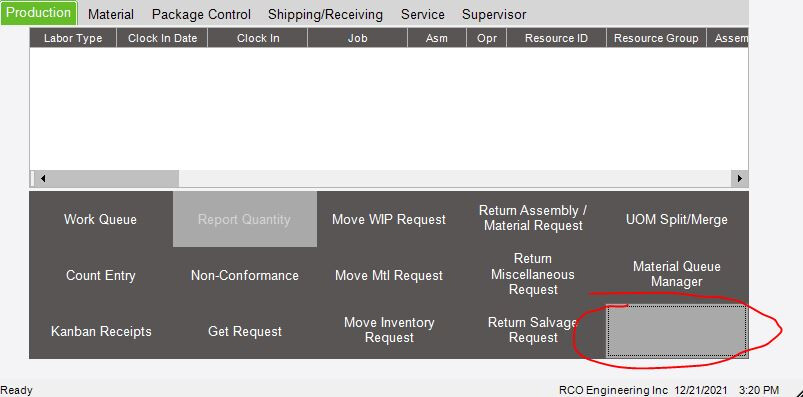Open Count Entry

click(x=100, y=275)
